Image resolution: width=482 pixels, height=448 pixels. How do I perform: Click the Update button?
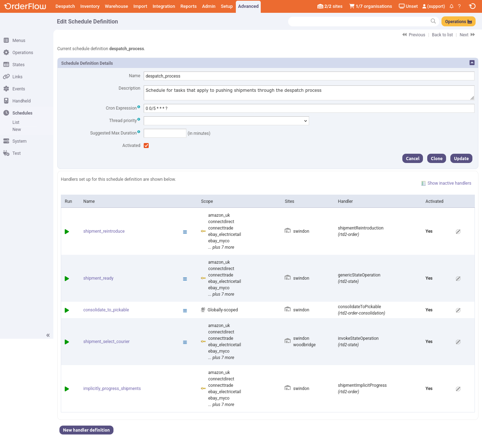coord(461,159)
